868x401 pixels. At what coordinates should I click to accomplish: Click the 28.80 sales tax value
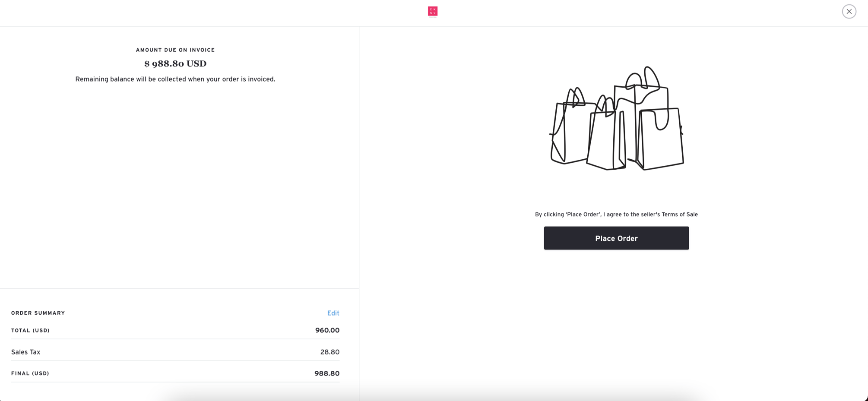(330, 352)
